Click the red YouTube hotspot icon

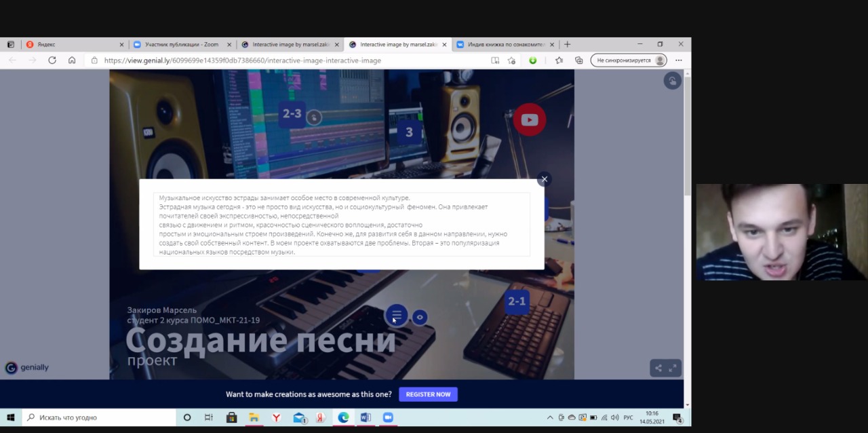tap(529, 120)
